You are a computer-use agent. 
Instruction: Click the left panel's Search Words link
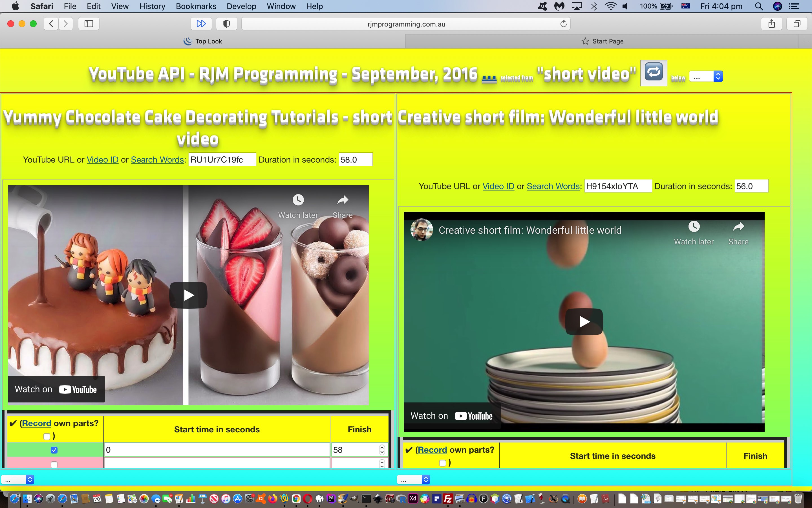157,159
